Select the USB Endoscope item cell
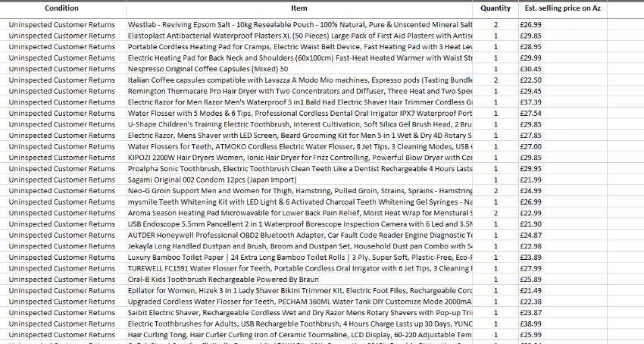This screenshot has height=344, width=644. click(x=299, y=224)
